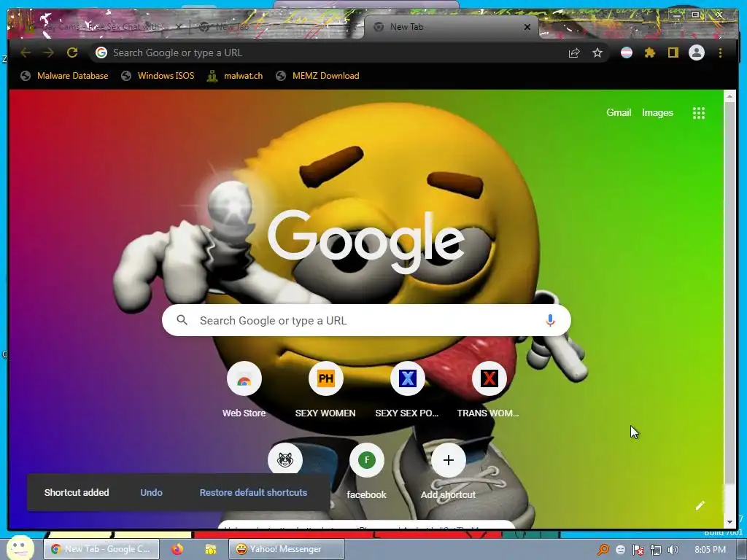Open Gmail link
The width and height of the screenshot is (747, 560).
pos(619,113)
